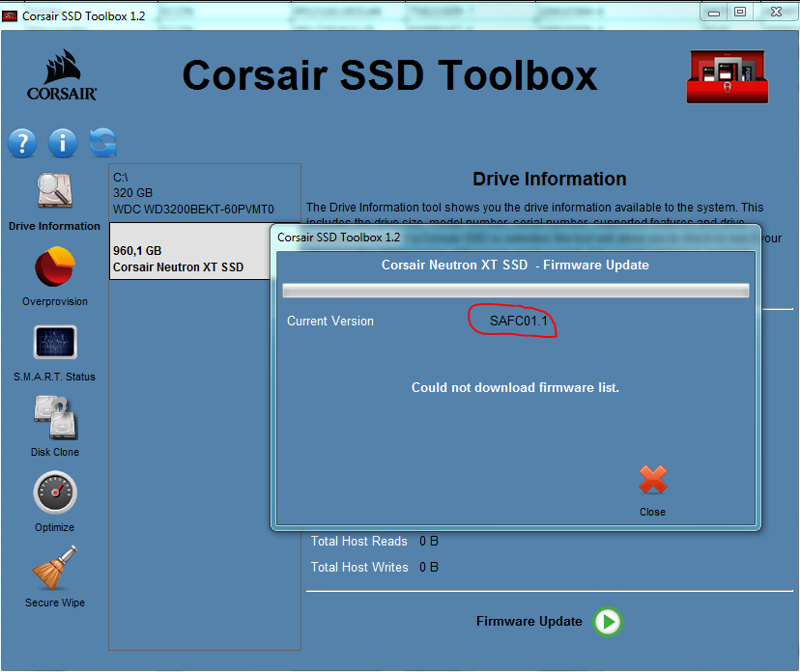Viewport: 800px width, 672px height.
Task: Click the red X Close icon in dialog
Action: click(x=652, y=480)
